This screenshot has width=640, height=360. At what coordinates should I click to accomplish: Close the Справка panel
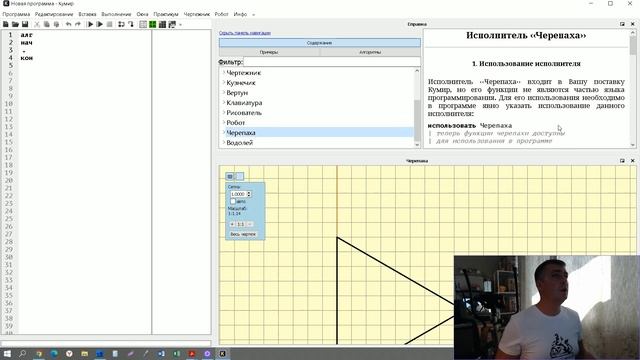(x=633, y=24)
